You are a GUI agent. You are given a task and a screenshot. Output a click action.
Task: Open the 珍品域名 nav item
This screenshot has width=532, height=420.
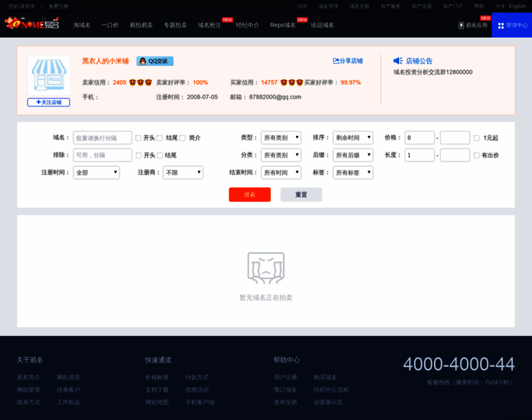(322, 25)
